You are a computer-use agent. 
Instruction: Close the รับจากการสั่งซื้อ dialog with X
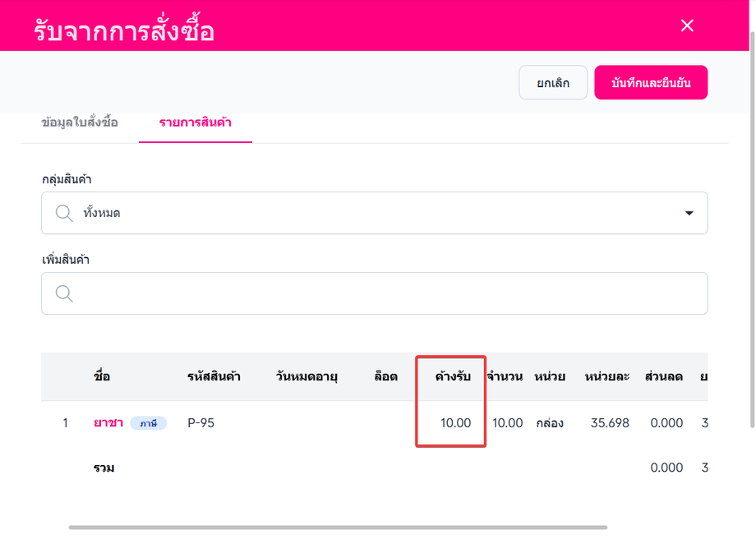[x=687, y=25]
